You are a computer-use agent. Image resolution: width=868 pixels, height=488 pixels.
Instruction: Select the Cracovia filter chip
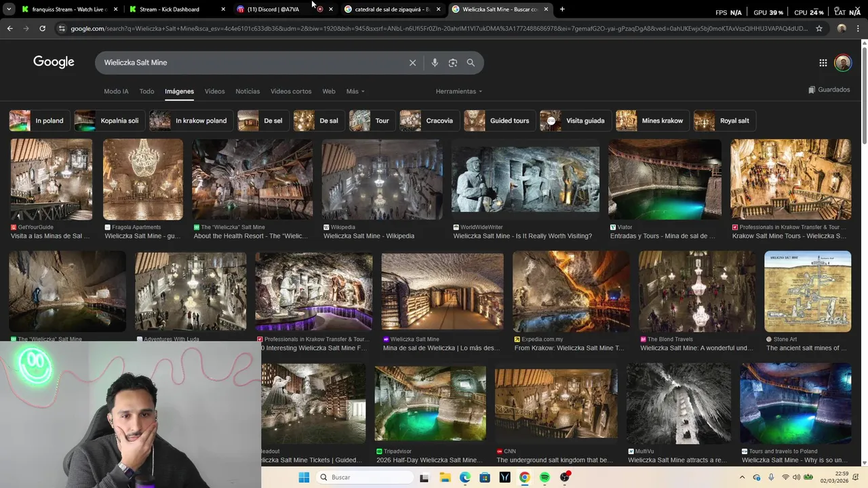429,121
